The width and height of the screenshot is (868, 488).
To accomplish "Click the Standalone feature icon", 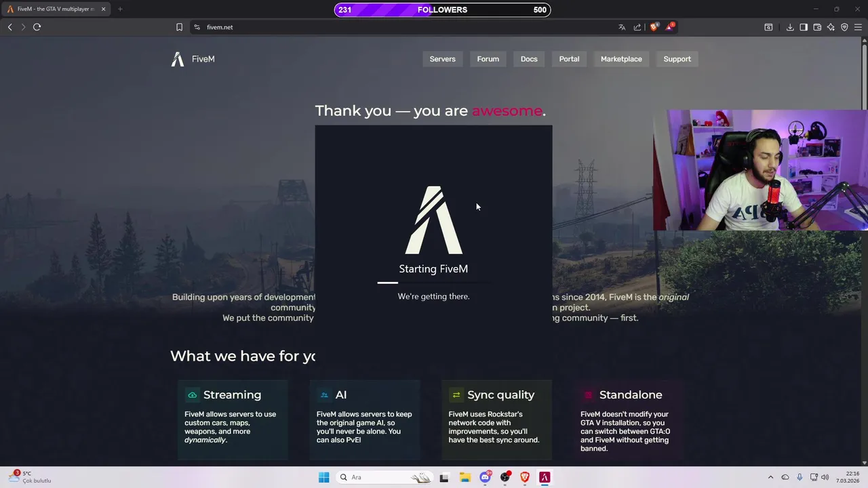I will tap(588, 395).
